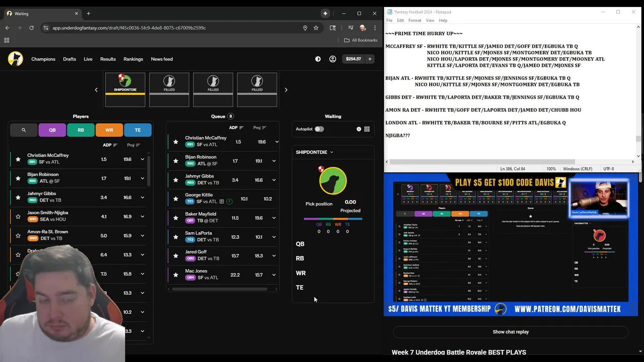Open Chrome three-dot menu
644x362 pixels.
374,28
